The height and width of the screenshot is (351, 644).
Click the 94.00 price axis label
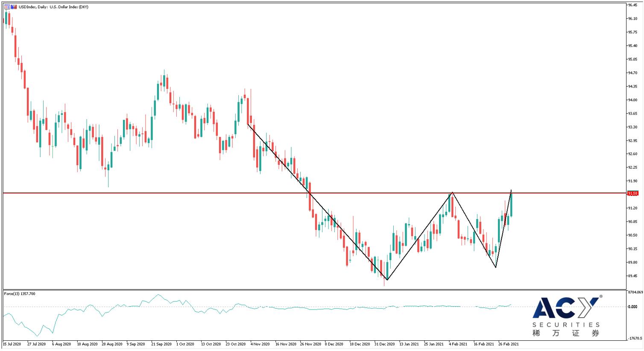click(633, 100)
